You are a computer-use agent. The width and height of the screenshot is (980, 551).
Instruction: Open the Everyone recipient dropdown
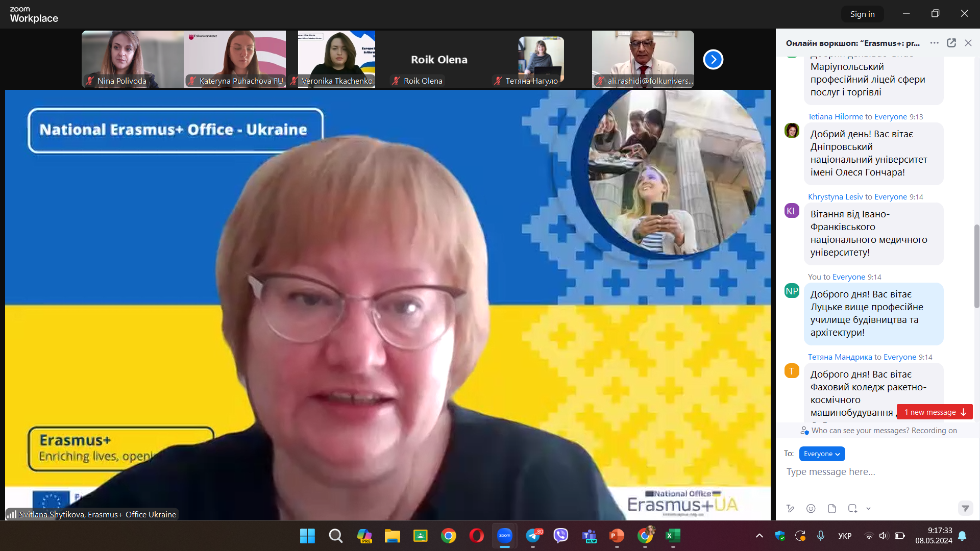tap(822, 454)
